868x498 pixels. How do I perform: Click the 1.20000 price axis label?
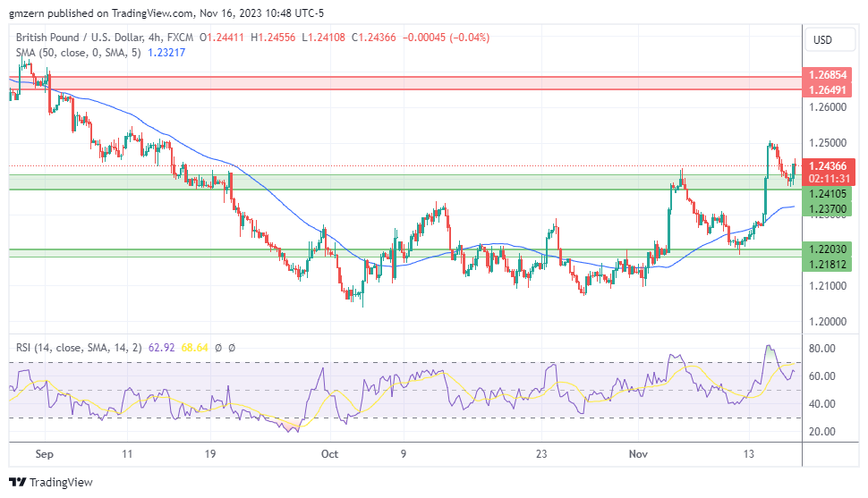tap(828, 322)
